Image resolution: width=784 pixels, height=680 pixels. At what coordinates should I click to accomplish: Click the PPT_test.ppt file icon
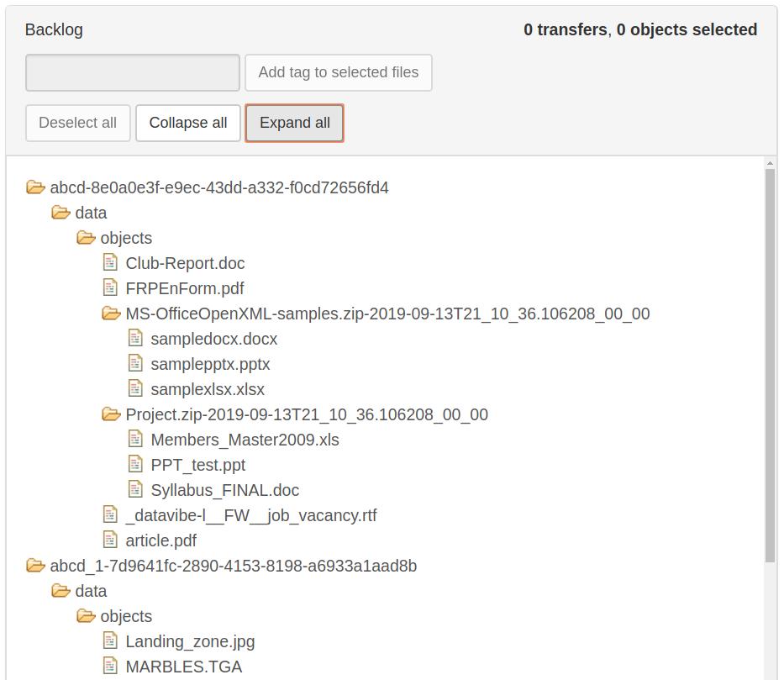135,464
